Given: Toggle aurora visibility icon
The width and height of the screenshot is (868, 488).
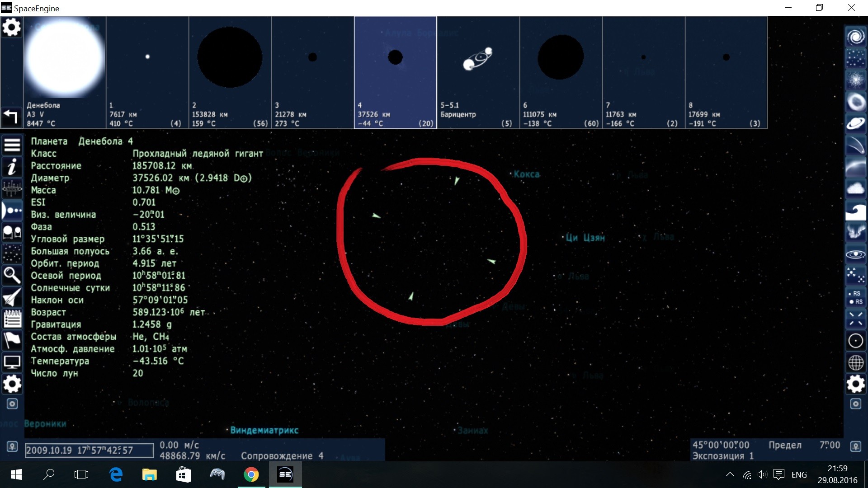Looking at the screenshot, I should click(855, 232).
